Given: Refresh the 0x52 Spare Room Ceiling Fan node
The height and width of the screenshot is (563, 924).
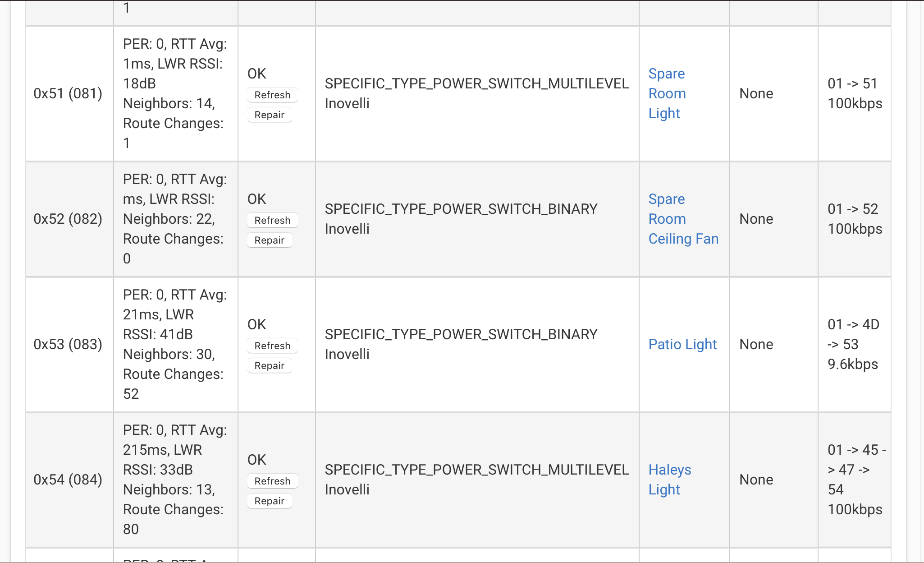Looking at the screenshot, I should [272, 221].
